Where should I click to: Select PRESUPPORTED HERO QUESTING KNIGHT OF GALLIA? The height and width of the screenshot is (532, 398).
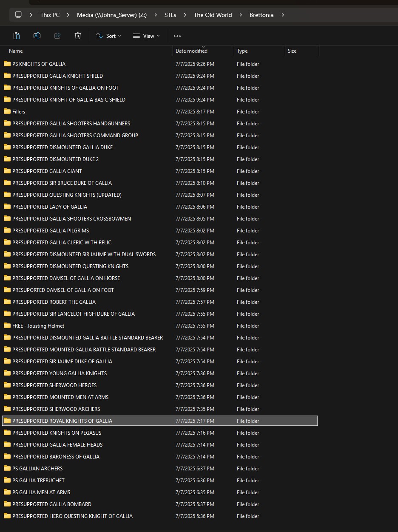pos(72,516)
